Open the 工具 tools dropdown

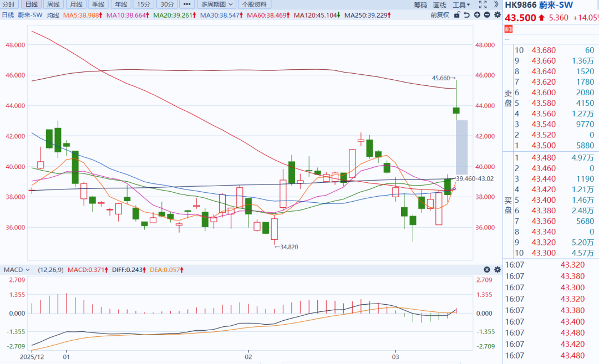(x=461, y=5)
